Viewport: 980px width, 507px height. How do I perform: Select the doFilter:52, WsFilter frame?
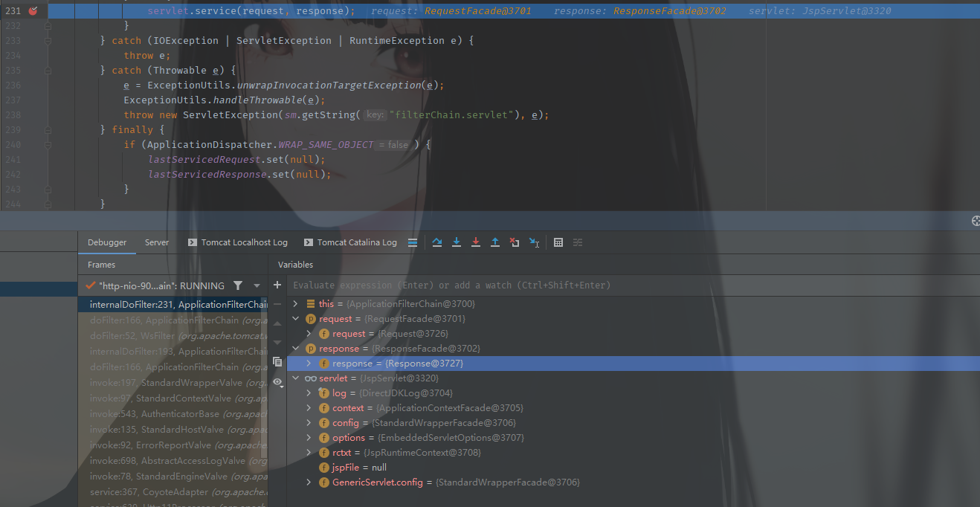click(x=173, y=336)
